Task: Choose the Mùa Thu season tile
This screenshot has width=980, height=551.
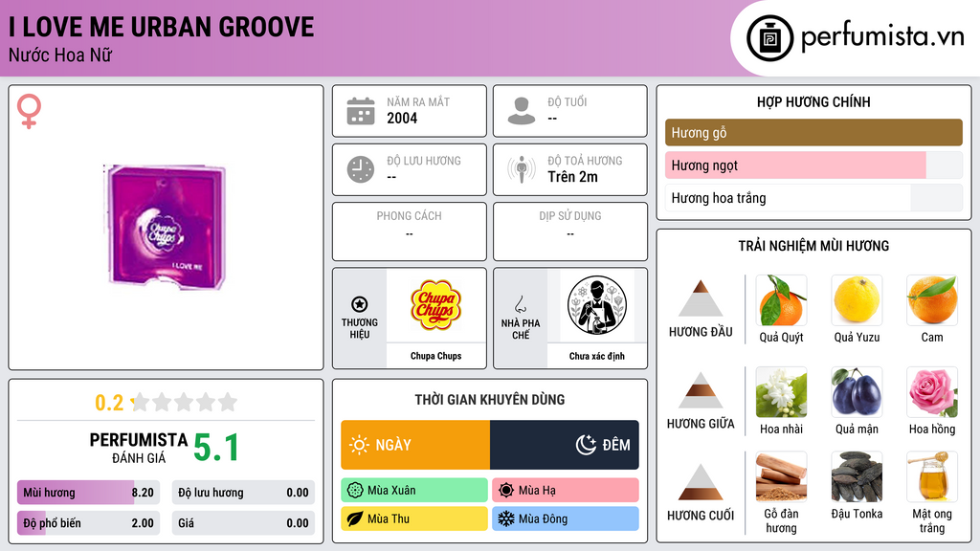Action: [414, 518]
